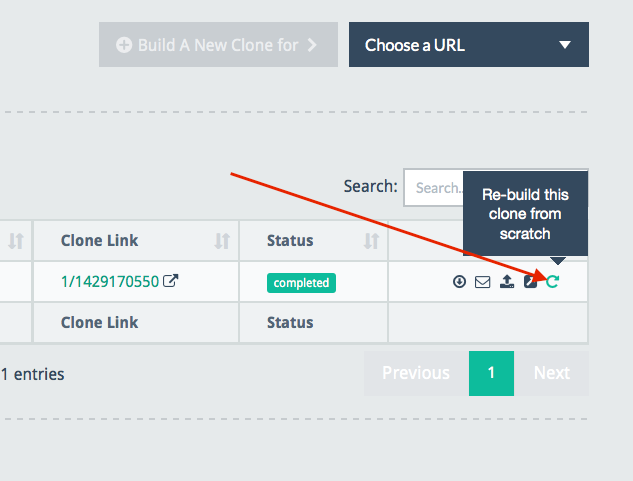Screen dimensions: 633x481
Task: Click the sort arrows in the leftmost column
Action: tap(16, 241)
